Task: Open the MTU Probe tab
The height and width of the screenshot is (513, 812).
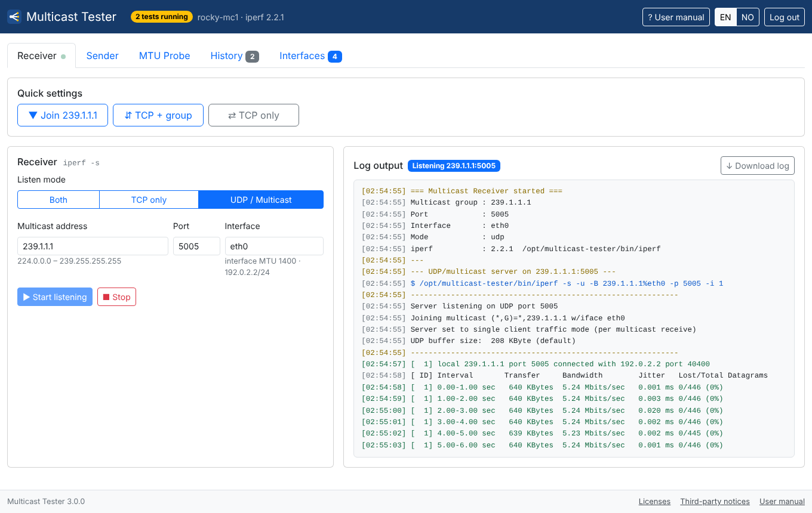Action: [x=164, y=55]
